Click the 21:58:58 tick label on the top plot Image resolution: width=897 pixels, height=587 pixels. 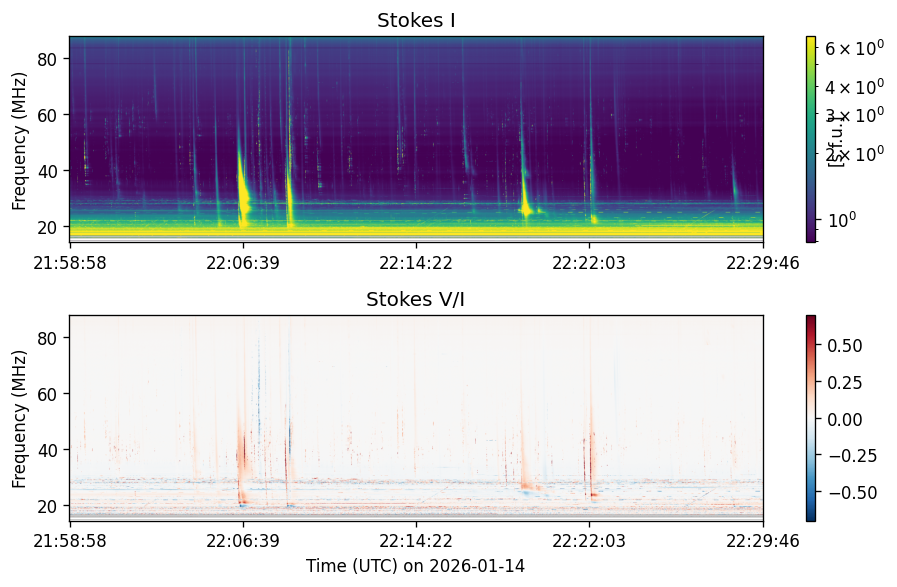pos(70,263)
